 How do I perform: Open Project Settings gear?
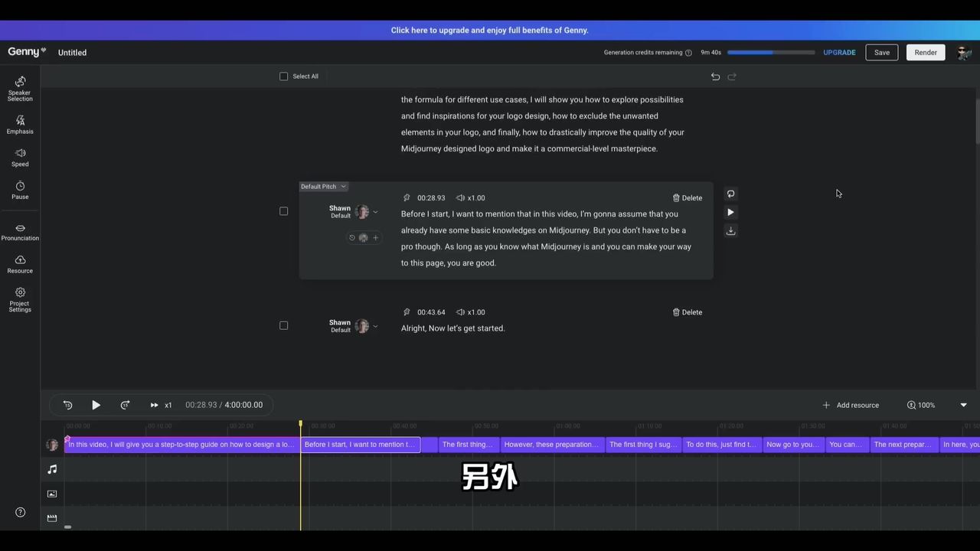pyautogui.click(x=20, y=298)
